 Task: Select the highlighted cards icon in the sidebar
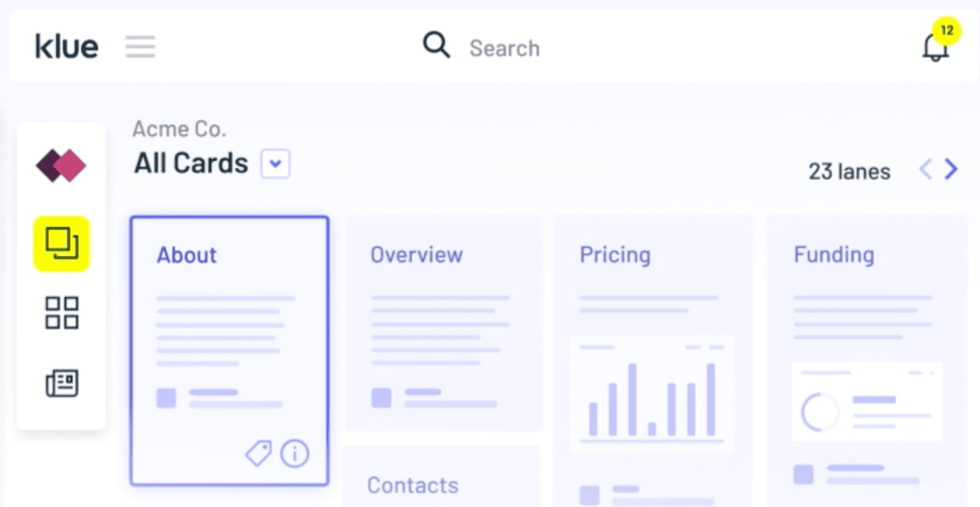(62, 244)
